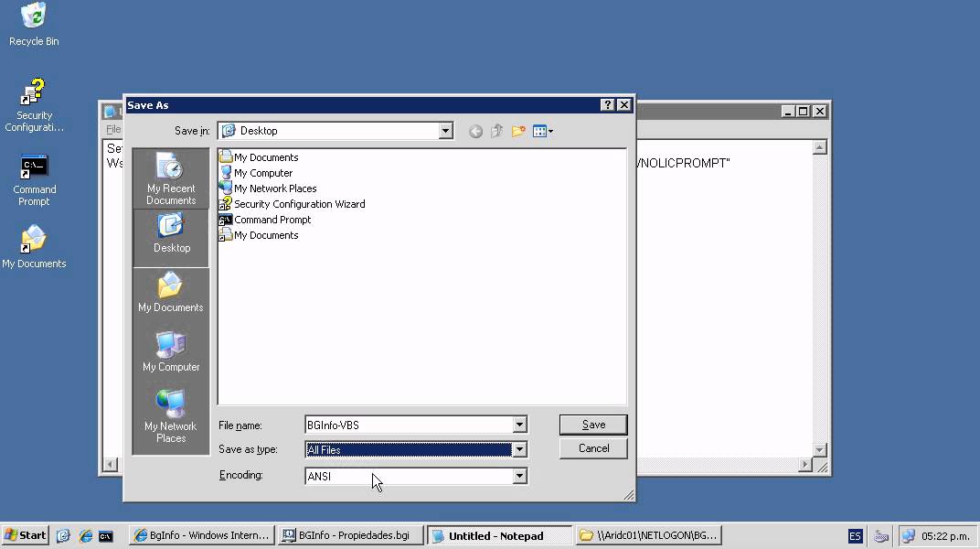The height and width of the screenshot is (549, 980).
Task: Click the Save button
Action: coord(593,425)
